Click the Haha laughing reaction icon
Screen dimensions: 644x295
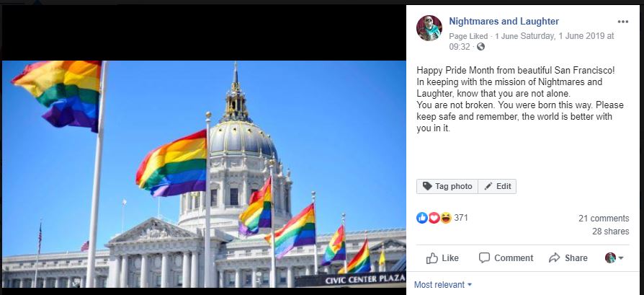click(x=446, y=218)
